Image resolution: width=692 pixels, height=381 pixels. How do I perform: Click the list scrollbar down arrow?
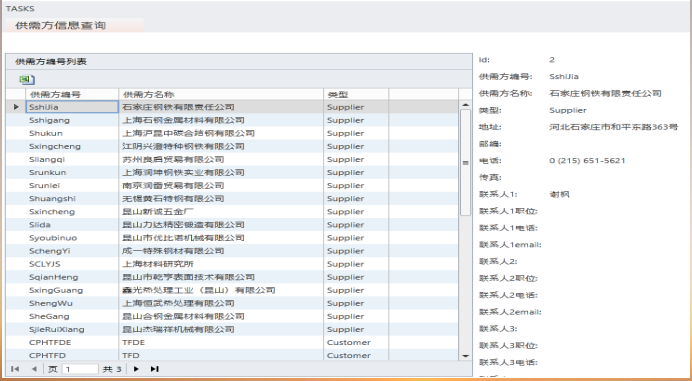(465, 356)
